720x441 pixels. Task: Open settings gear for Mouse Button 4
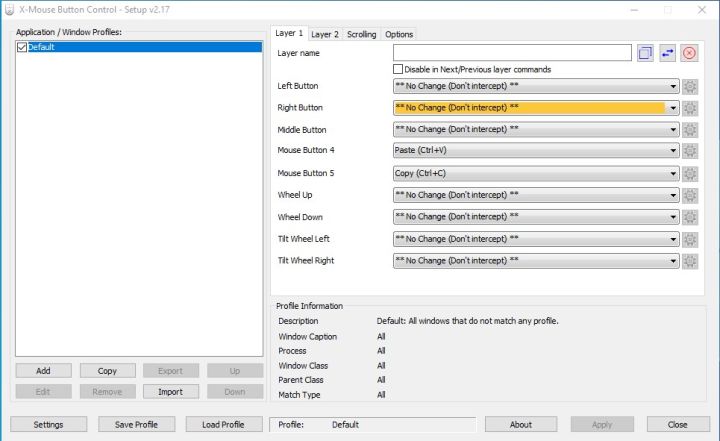click(x=689, y=151)
